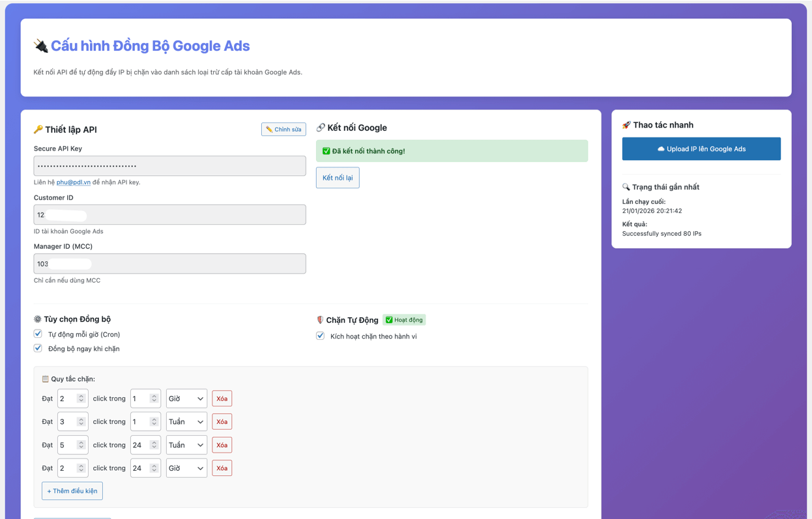Click the shield icon beside Chặn Tự Động
This screenshot has width=812, height=519.
click(320, 320)
